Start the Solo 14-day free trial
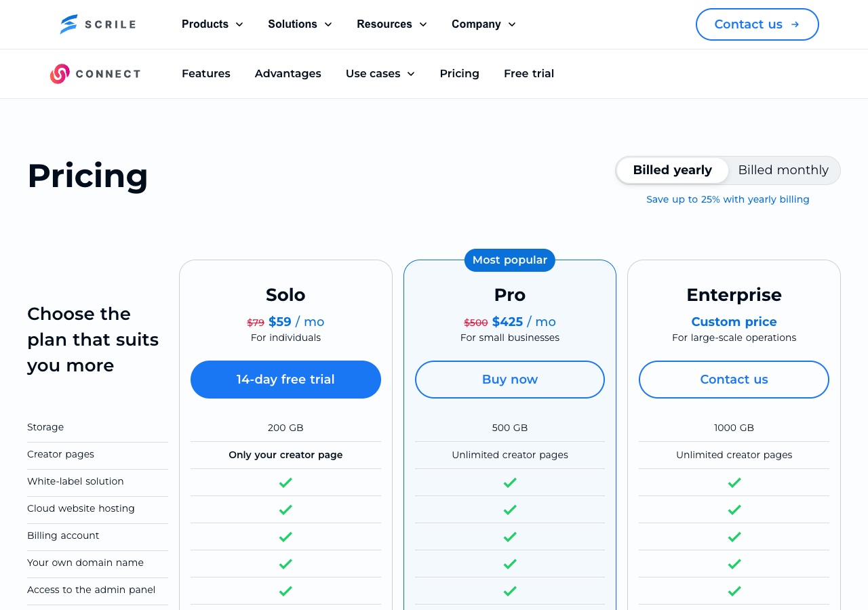Image resolution: width=868 pixels, height=610 pixels. (x=285, y=380)
